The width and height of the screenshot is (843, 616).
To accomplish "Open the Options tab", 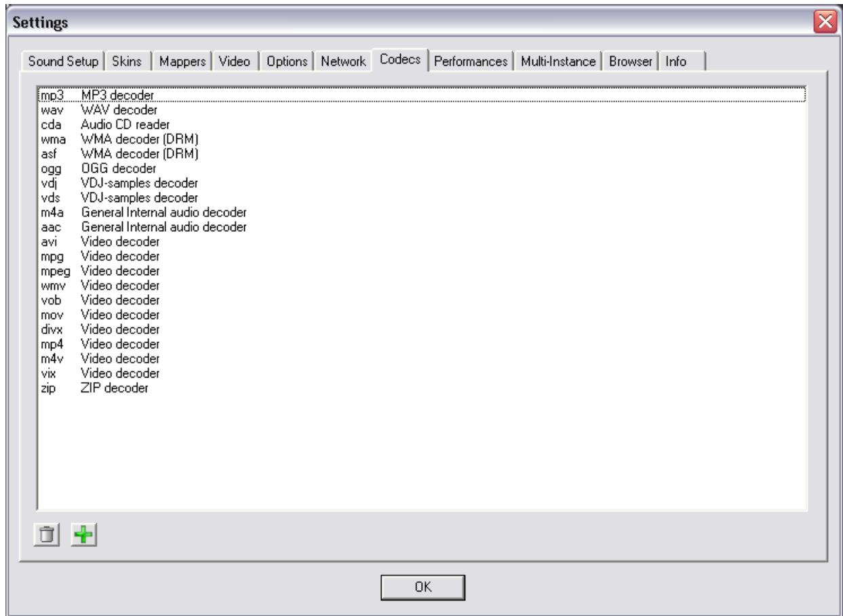I will (x=288, y=61).
